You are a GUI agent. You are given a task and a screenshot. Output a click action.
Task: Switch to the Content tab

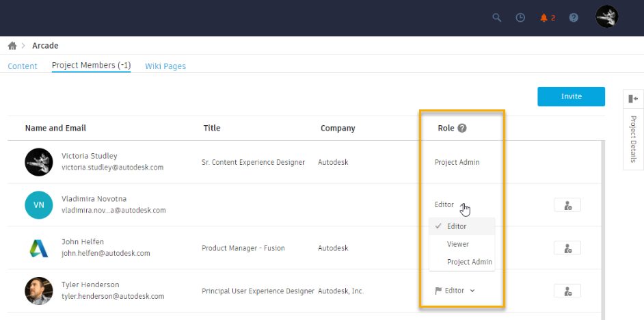[23, 66]
